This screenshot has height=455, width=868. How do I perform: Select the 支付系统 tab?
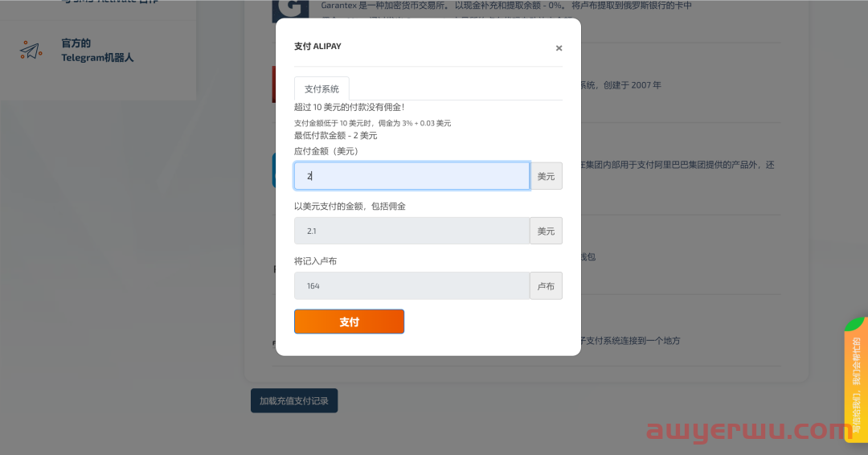click(x=321, y=88)
